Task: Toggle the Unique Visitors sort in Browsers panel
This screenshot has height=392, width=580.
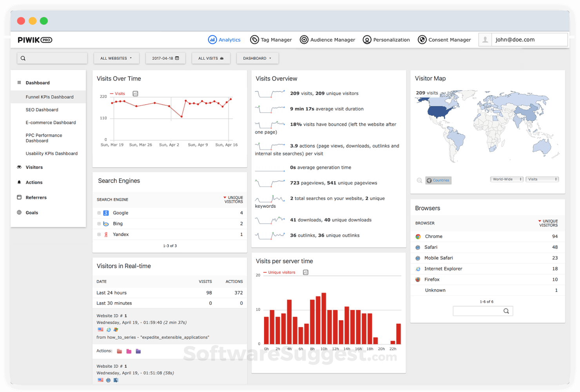Action: coord(548,223)
